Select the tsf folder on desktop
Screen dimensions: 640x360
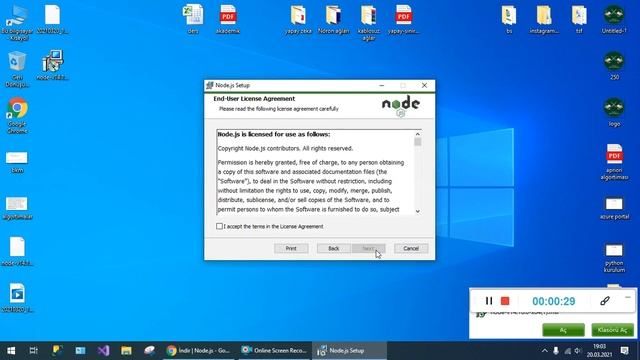click(579, 19)
